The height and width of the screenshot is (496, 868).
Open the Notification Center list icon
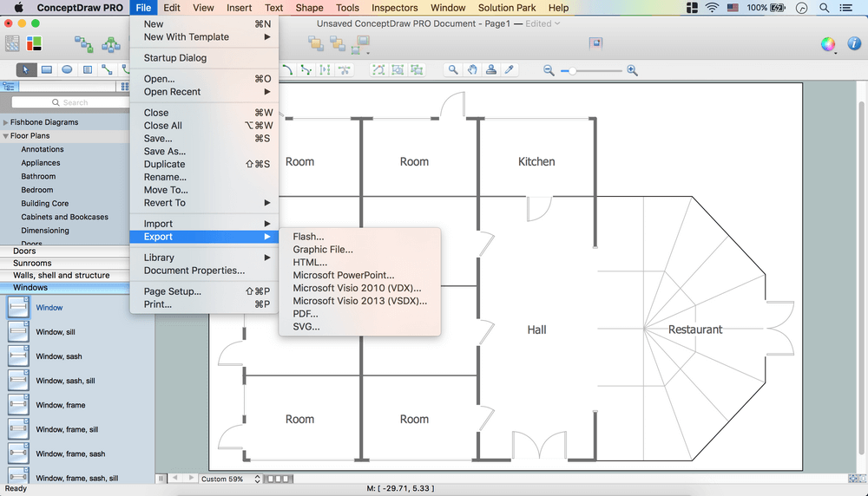point(845,8)
